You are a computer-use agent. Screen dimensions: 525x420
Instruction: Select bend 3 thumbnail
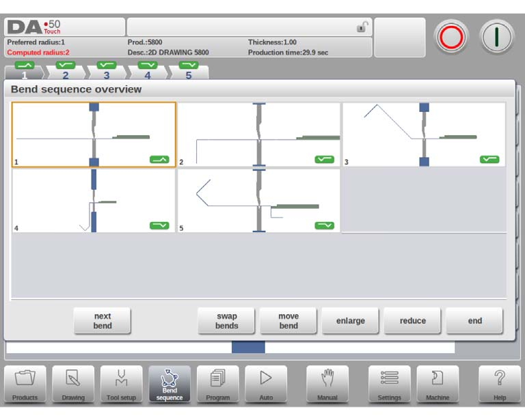click(x=424, y=135)
